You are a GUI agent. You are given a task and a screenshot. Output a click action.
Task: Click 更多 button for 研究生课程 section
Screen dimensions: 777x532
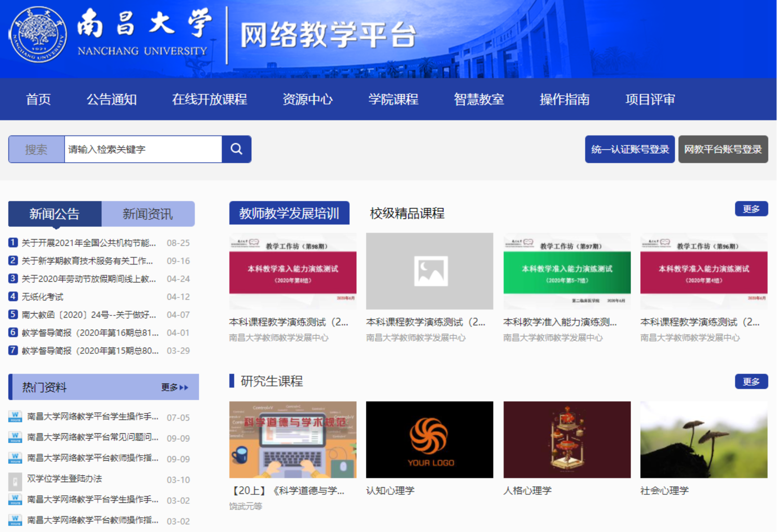pos(751,381)
